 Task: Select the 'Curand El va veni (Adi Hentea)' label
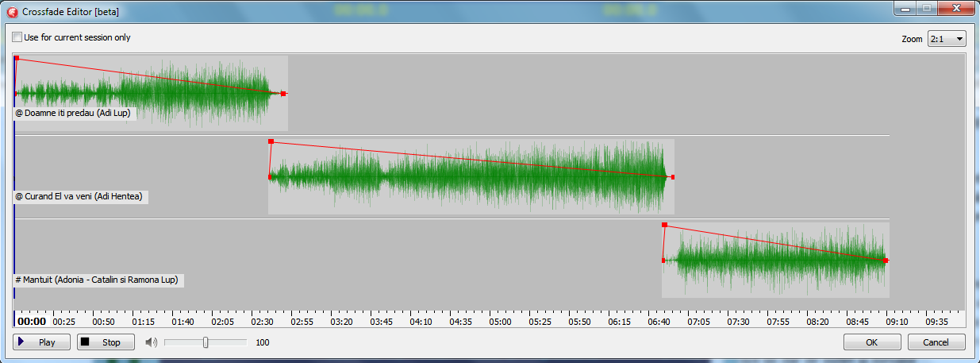pos(80,196)
